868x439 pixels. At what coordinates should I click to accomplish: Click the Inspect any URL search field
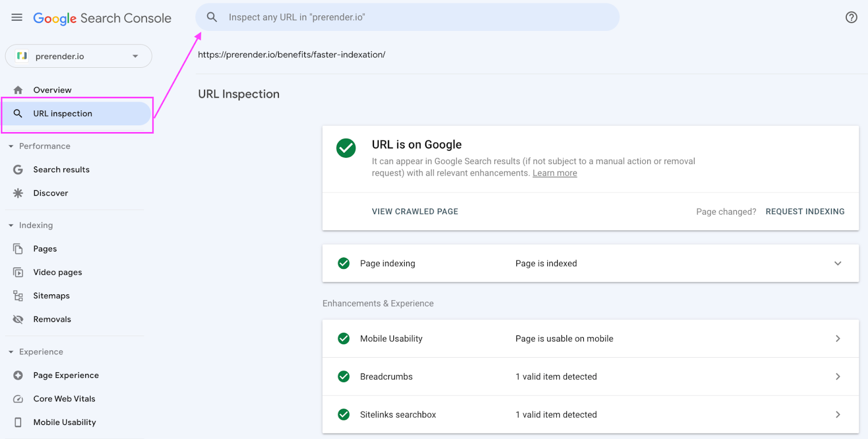[x=407, y=17]
